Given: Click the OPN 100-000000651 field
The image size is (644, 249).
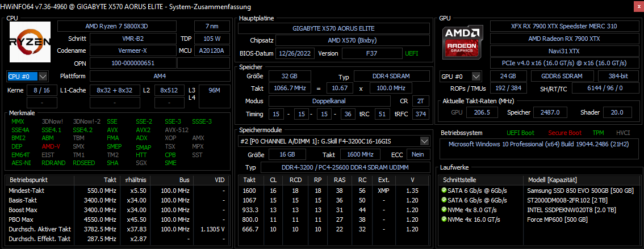Looking at the screenshot, I should (132, 63).
